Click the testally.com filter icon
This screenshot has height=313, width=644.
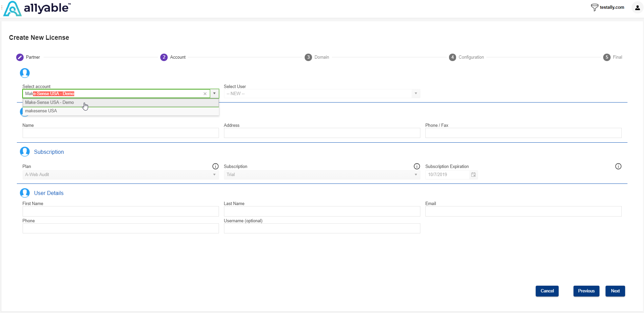click(x=594, y=7)
